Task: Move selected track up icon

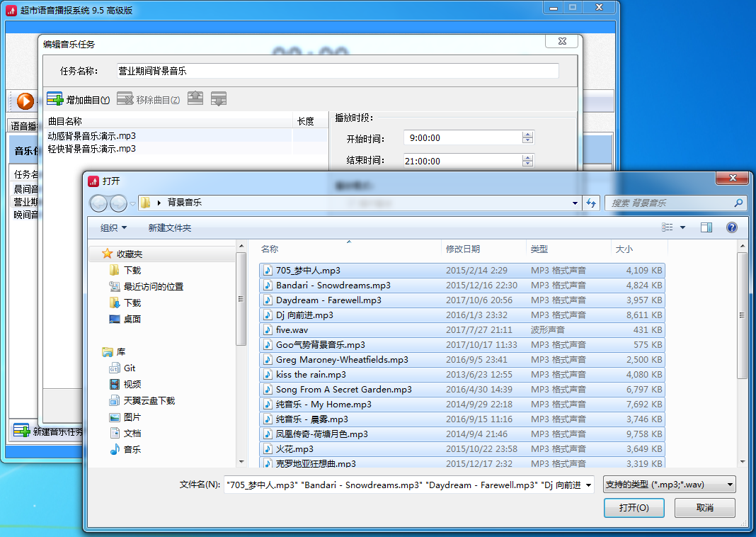Action: (x=195, y=98)
